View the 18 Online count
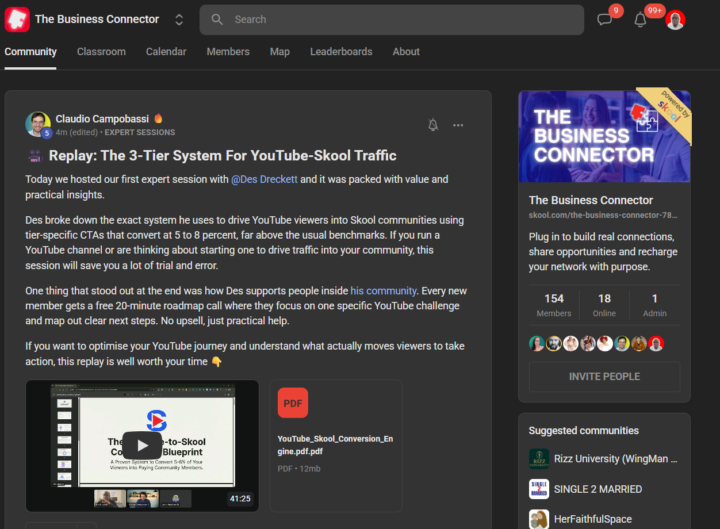Viewport: 720px width, 529px height. (x=604, y=305)
